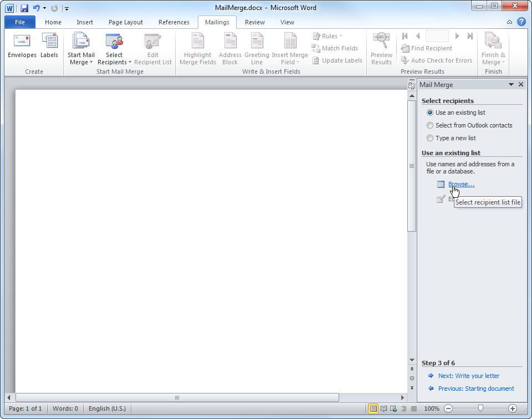The width and height of the screenshot is (532, 419).
Task: Select 'Use an existing list' radio button
Action: (430, 113)
